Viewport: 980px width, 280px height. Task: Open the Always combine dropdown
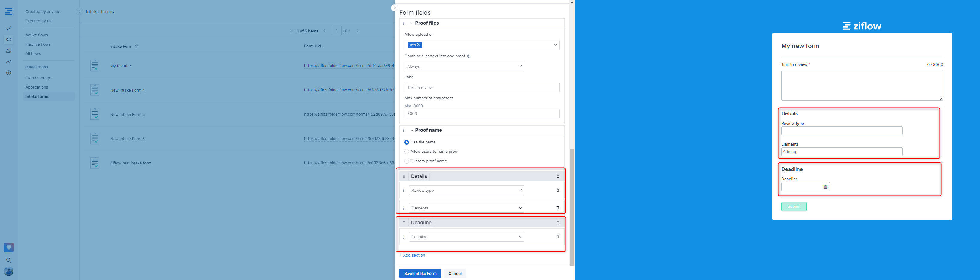click(x=464, y=66)
